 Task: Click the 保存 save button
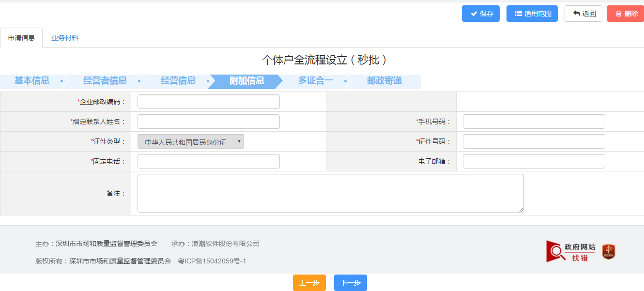(x=480, y=14)
